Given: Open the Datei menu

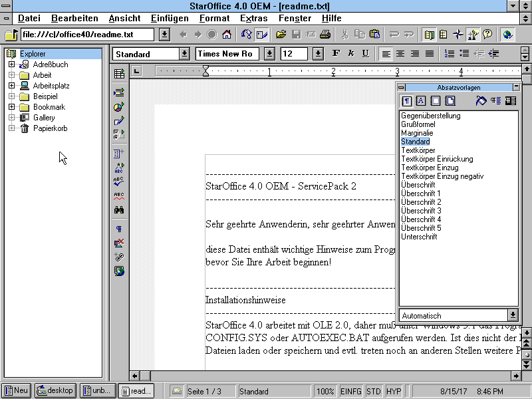Looking at the screenshot, I should [29, 19].
